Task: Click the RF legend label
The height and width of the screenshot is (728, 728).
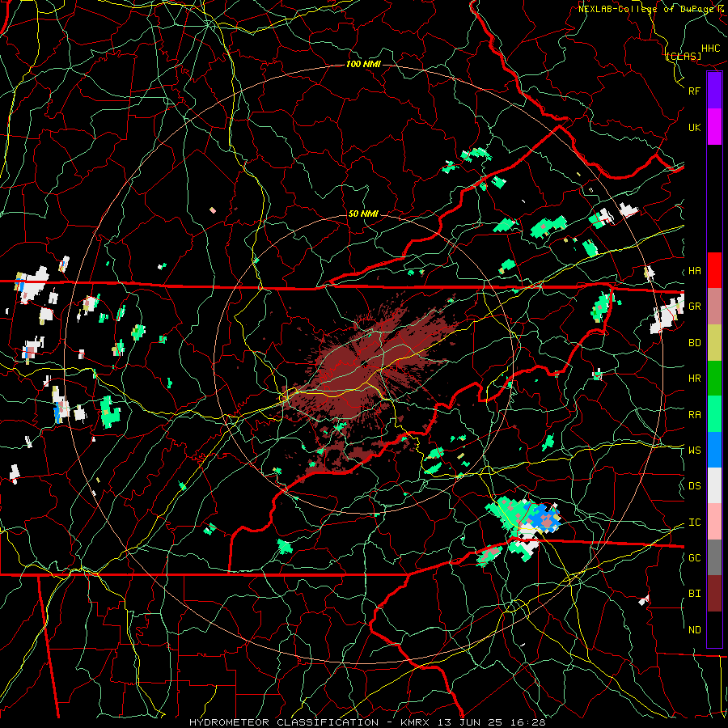Action: pyautogui.click(x=694, y=91)
